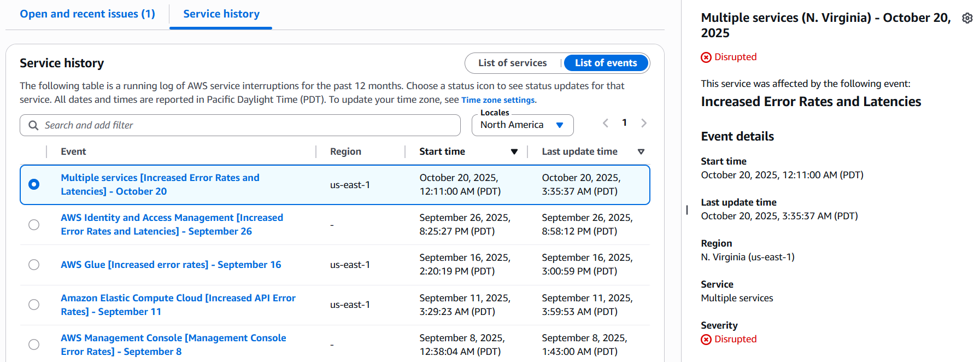980x362 pixels.
Task: Select the AWS Identity and Access Management radio button
Action: coord(34,225)
